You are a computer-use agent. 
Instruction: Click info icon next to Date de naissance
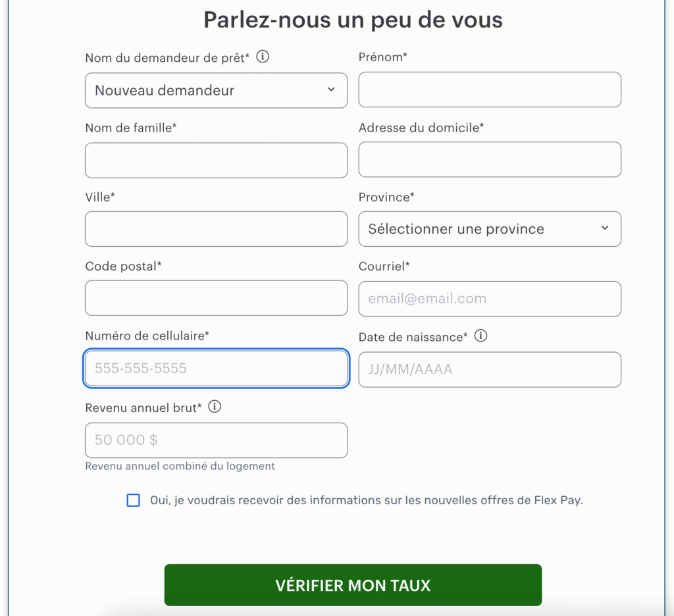[x=481, y=336]
